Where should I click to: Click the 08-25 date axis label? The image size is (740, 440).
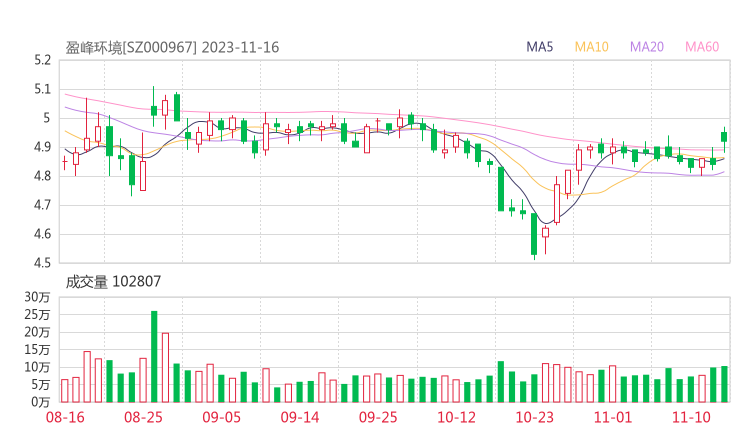click(143, 417)
